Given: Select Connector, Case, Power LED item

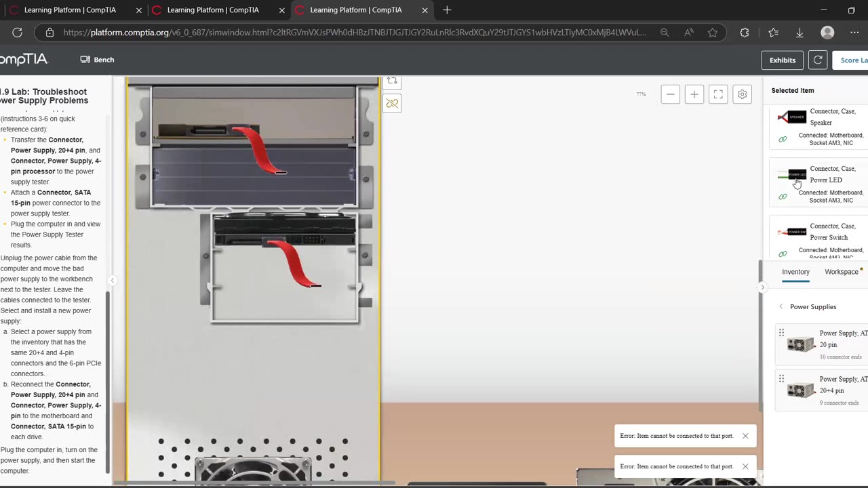Looking at the screenshot, I should coord(819,184).
